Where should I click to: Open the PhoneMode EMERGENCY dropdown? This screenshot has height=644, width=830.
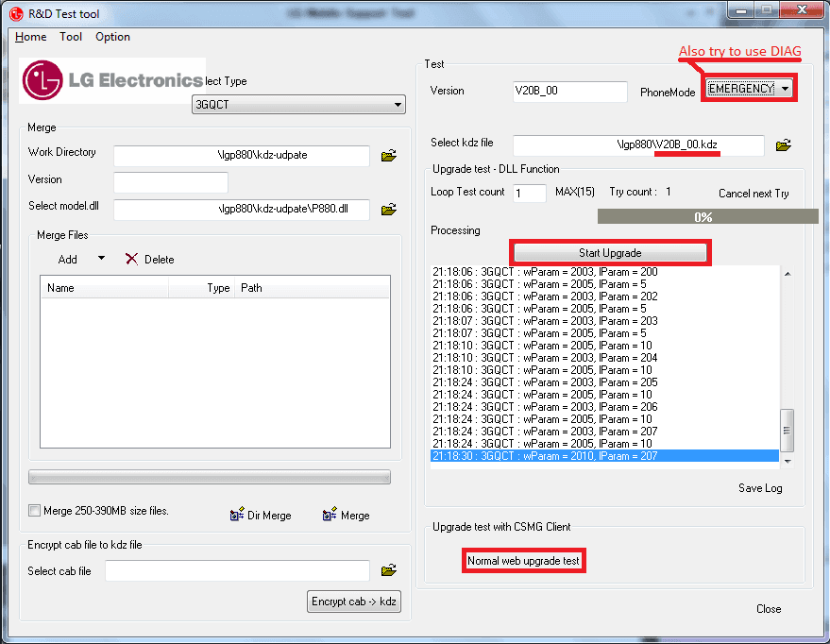[x=749, y=89]
